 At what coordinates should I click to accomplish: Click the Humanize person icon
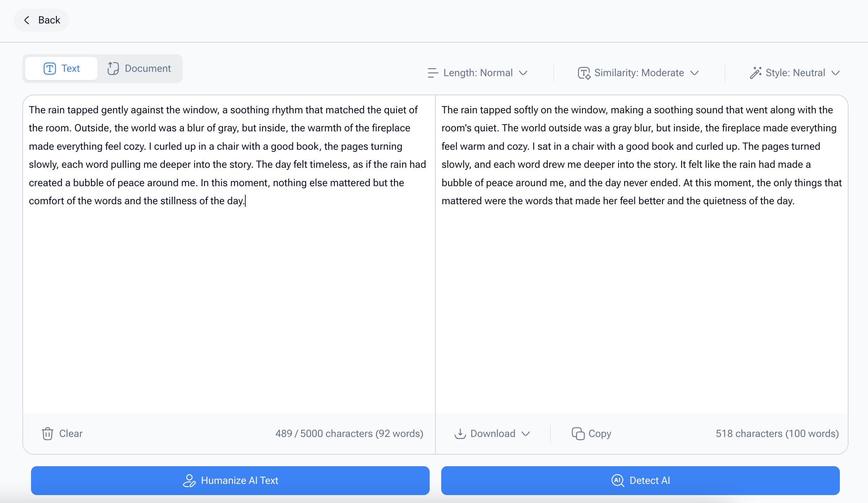tap(189, 480)
